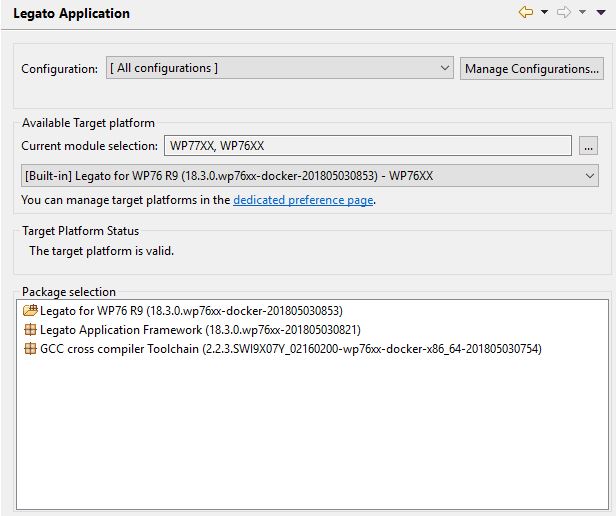Click 'The target platform is valid.' status text
Image resolution: width=616 pixels, height=516 pixels.
[x=102, y=251]
